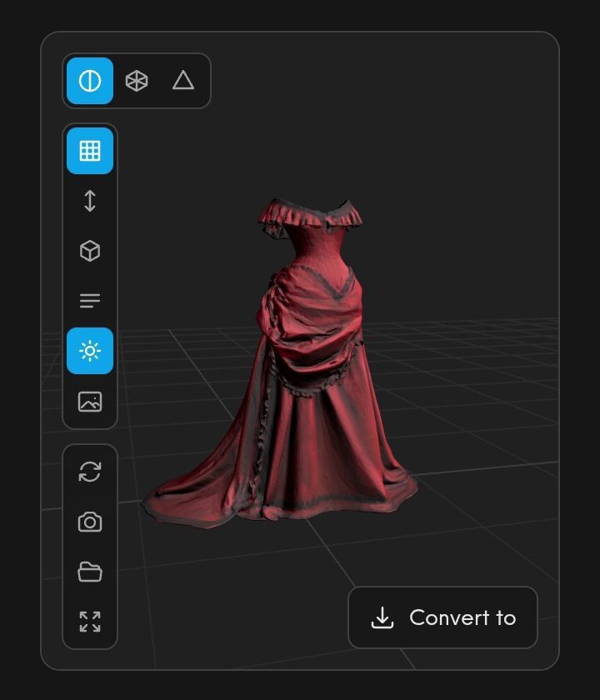600x700 pixels.
Task: Select the textured shading mode icon
Action: [x=90, y=81]
